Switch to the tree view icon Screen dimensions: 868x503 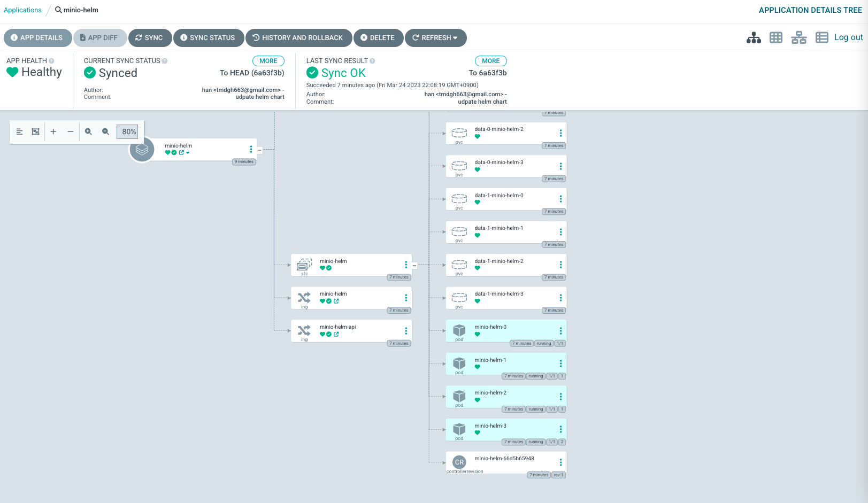[754, 37]
